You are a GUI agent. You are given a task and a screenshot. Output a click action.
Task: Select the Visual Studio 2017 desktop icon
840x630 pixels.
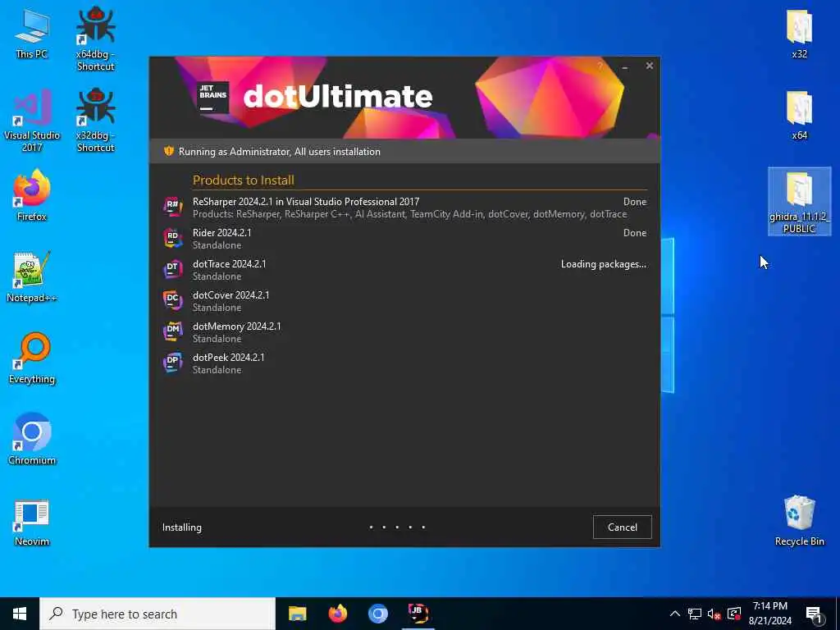click(32, 121)
